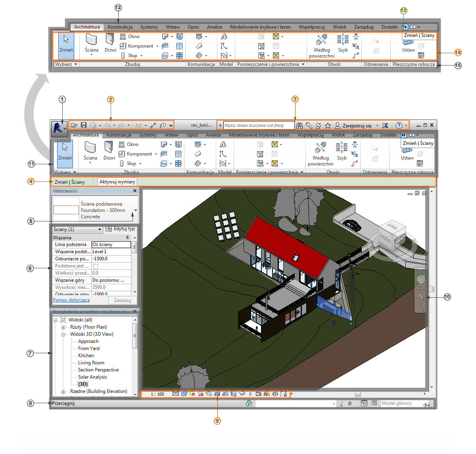The image size is (476, 454).
Task: Click the Aktywuj wymiary button on options bar
Action: [x=117, y=182]
